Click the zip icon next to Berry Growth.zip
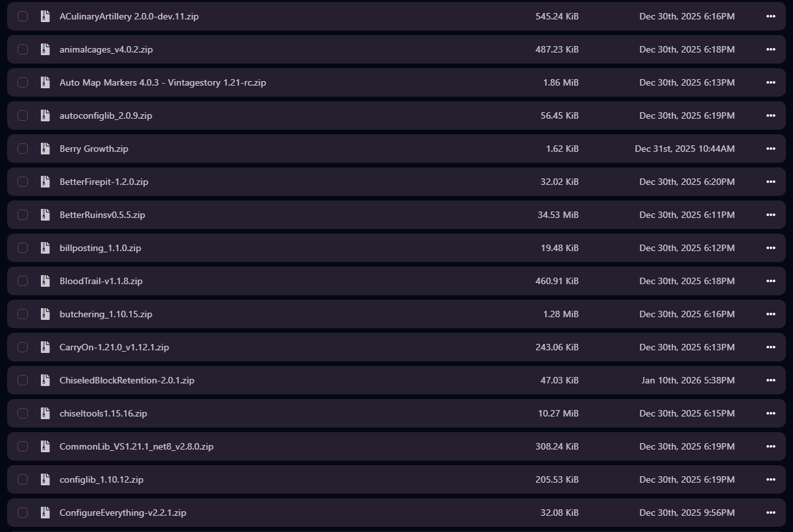 click(x=45, y=149)
